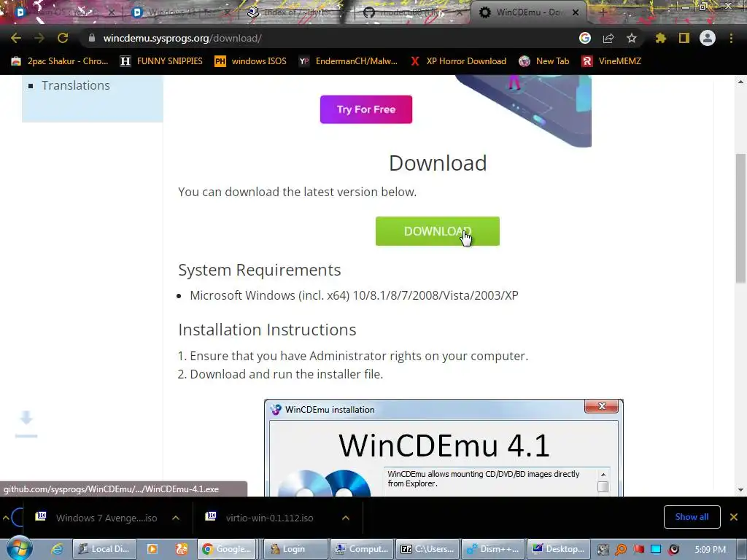The image size is (747, 560).
Task: Close the downloads bar
Action: (734, 517)
